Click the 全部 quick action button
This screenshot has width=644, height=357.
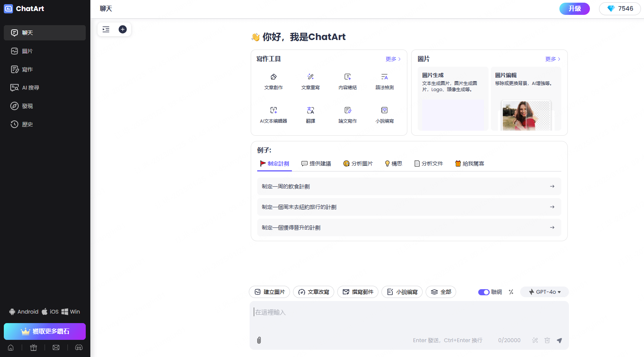[441, 292]
